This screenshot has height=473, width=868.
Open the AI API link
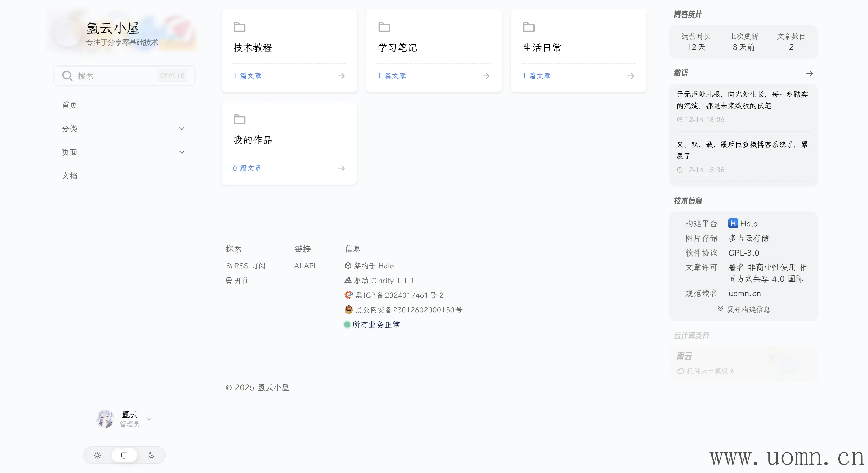pyautogui.click(x=305, y=266)
